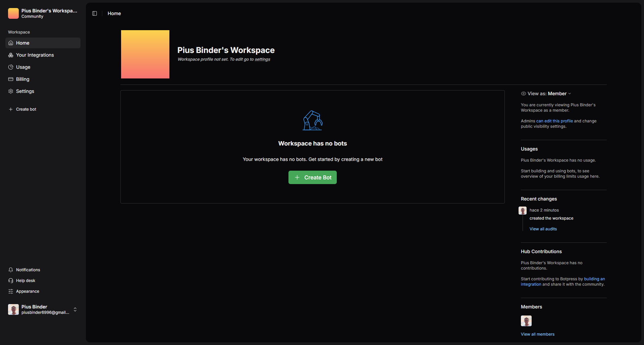This screenshot has height=345, width=644.
Task: Go to the Billing section
Action: click(23, 79)
